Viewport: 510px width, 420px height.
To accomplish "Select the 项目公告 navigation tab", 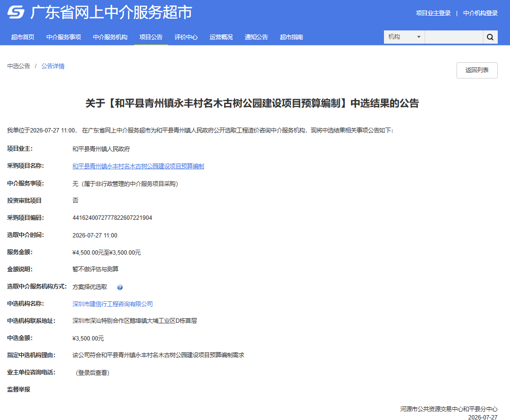I will (151, 37).
